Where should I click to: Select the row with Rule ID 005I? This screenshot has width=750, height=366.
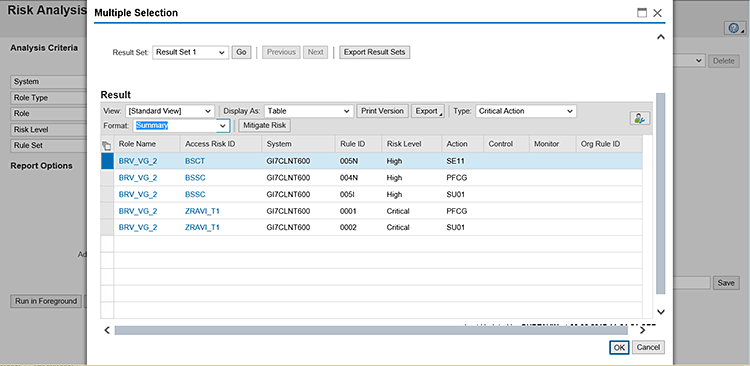[107, 194]
